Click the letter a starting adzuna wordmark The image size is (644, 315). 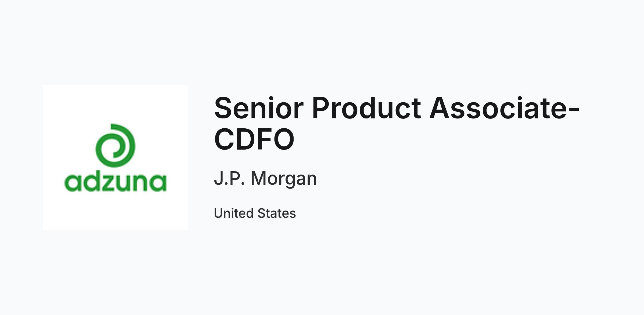coord(73,183)
